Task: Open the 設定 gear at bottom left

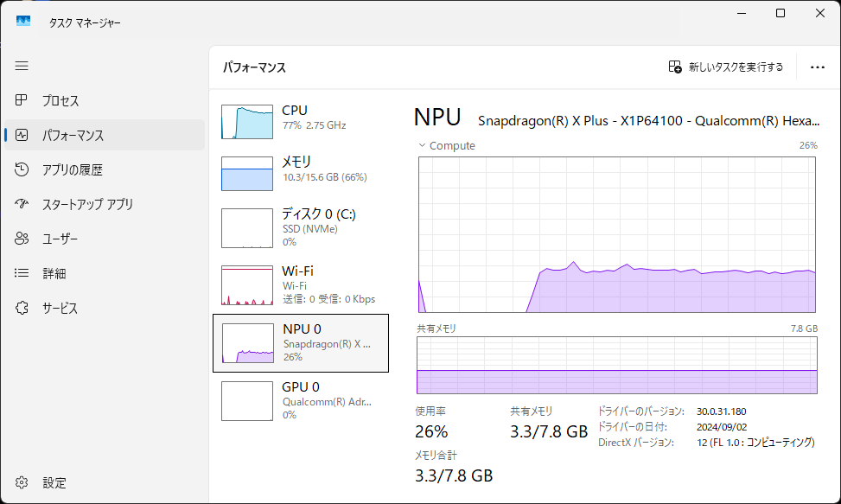Action: 22,482
